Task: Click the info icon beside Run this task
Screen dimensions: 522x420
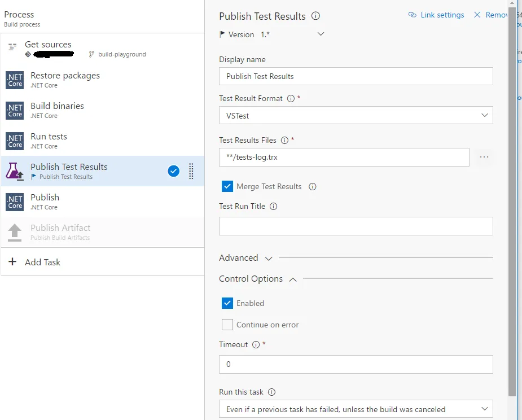Action: [x=271, y=392]
